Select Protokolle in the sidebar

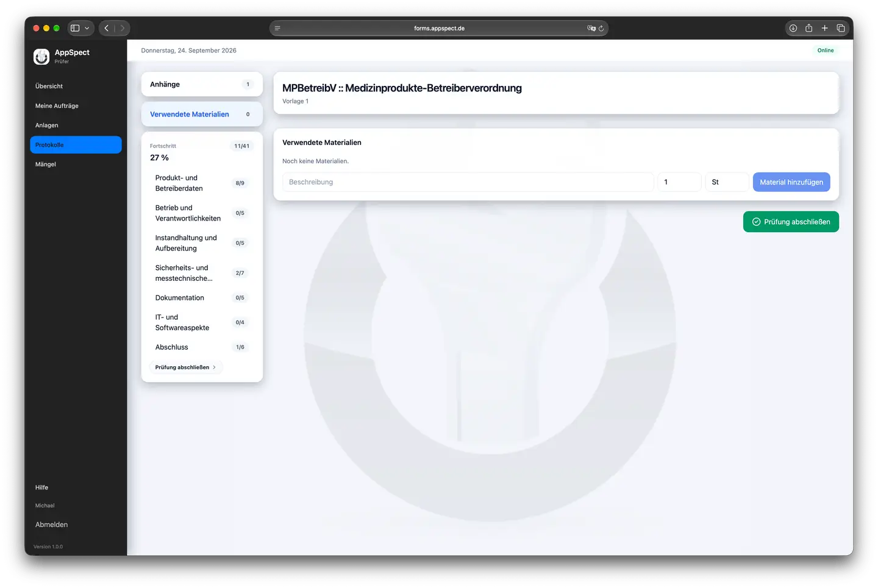point(76,145)
